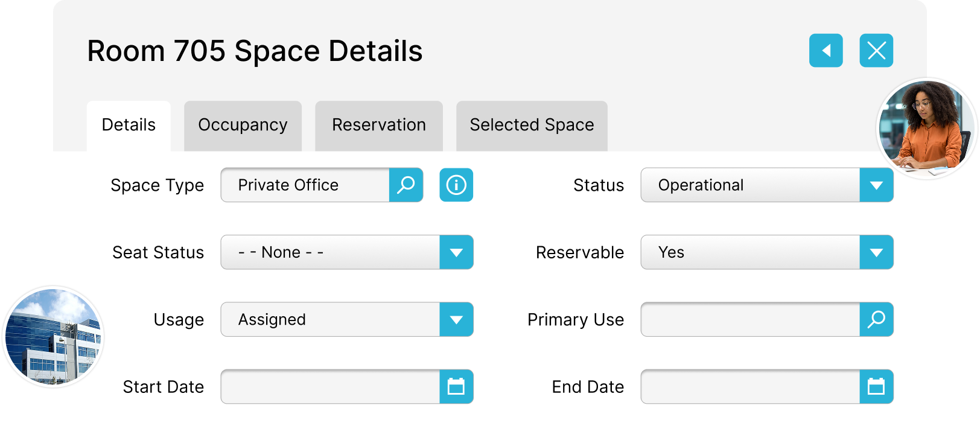Viewport: 980px width, 437px height.
Task: Expand the Status dropdown arrow
Action: click(x=876, y=185)
